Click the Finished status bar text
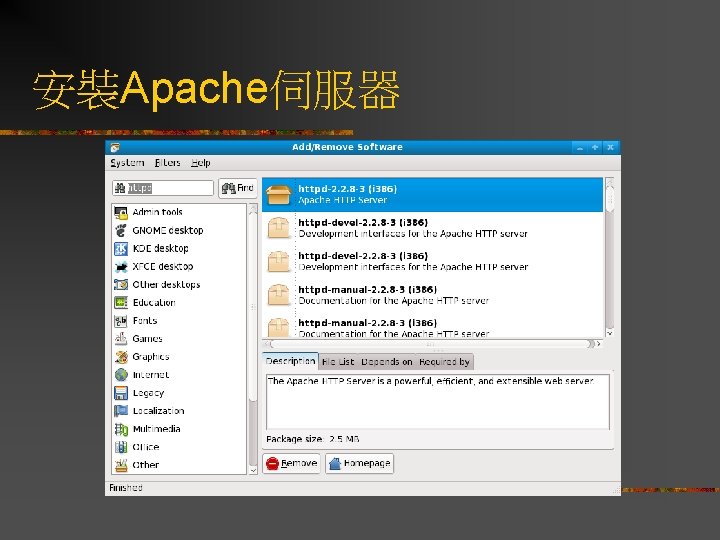This screenshot has height=540, width=720. (125, 488)
